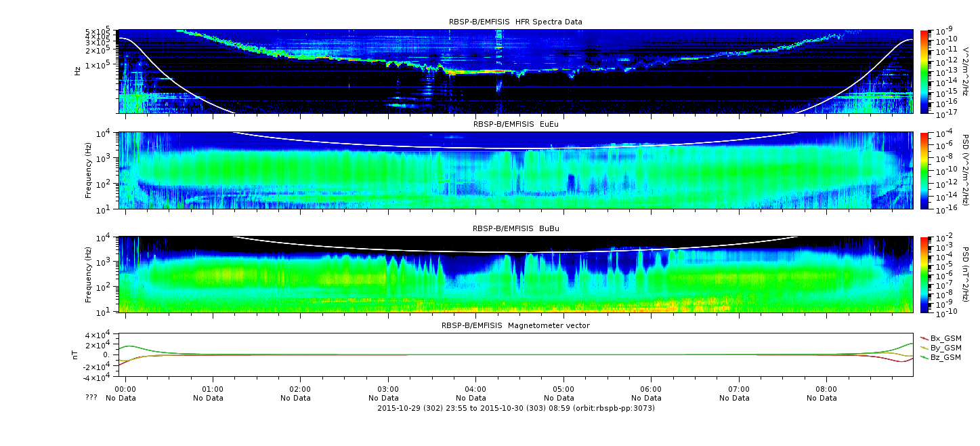Image resolution: width=980 pixels, height=446 pixels.
Task: Select the Magnetometer vector plot title
Action: 515,325
